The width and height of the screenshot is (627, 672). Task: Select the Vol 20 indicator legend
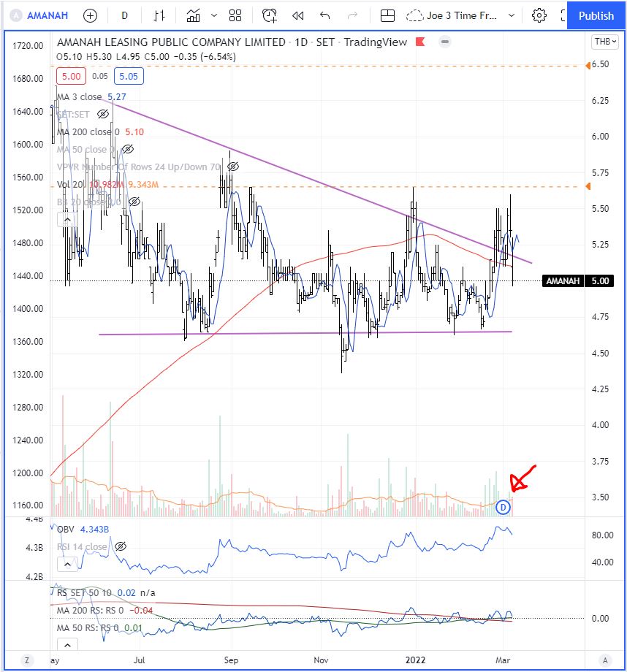coord(71,185)
